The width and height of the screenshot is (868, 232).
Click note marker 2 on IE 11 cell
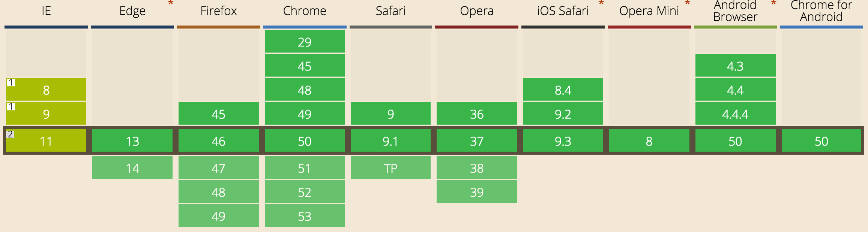11,134
